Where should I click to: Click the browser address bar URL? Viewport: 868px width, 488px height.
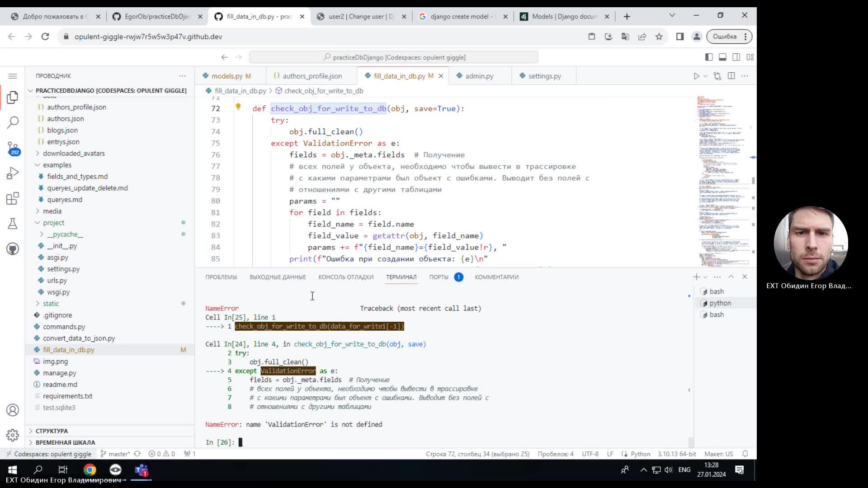148,37
